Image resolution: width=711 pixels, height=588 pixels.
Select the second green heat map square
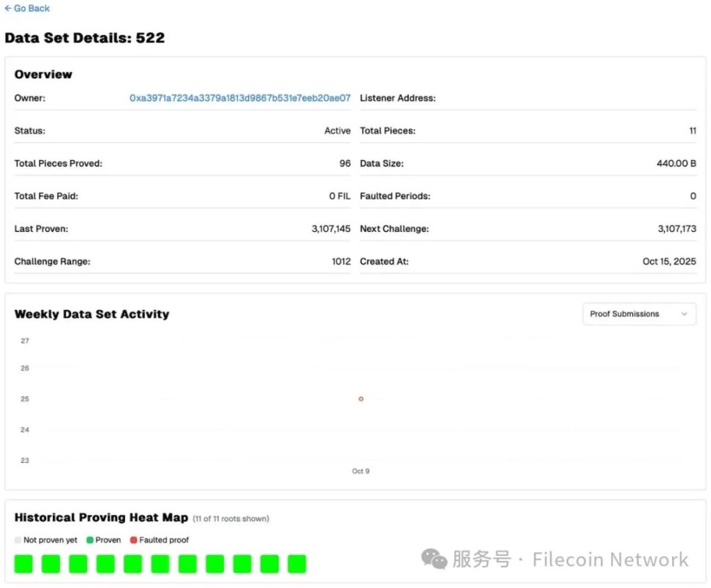(x=50, y=564)
